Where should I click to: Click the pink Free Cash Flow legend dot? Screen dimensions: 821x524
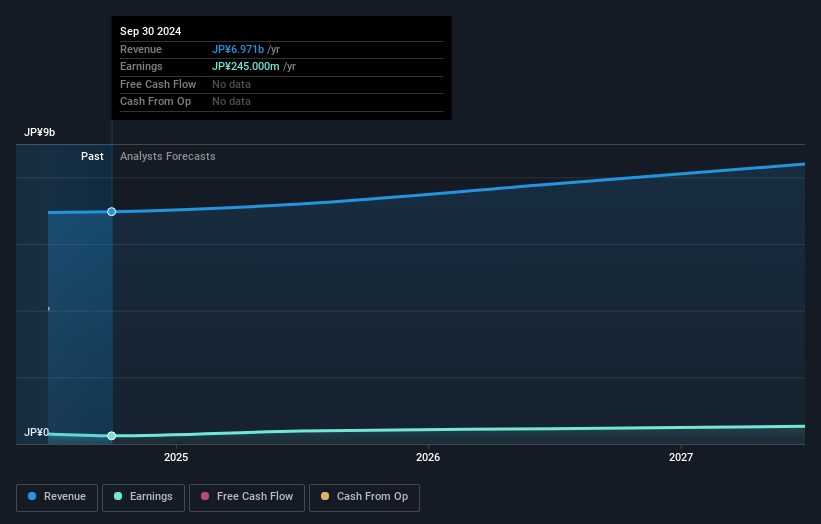pos(205,496)
